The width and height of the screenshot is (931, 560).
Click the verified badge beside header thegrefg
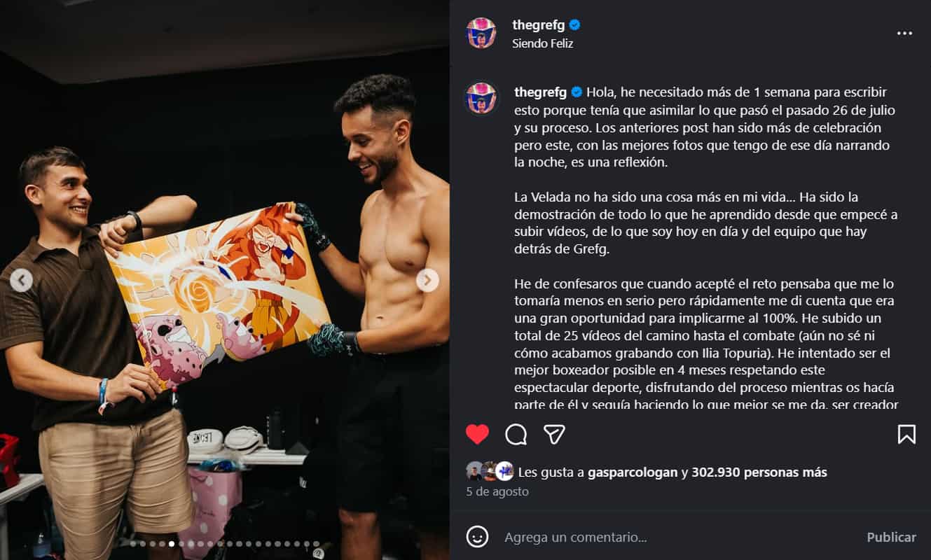pos(574,25)
